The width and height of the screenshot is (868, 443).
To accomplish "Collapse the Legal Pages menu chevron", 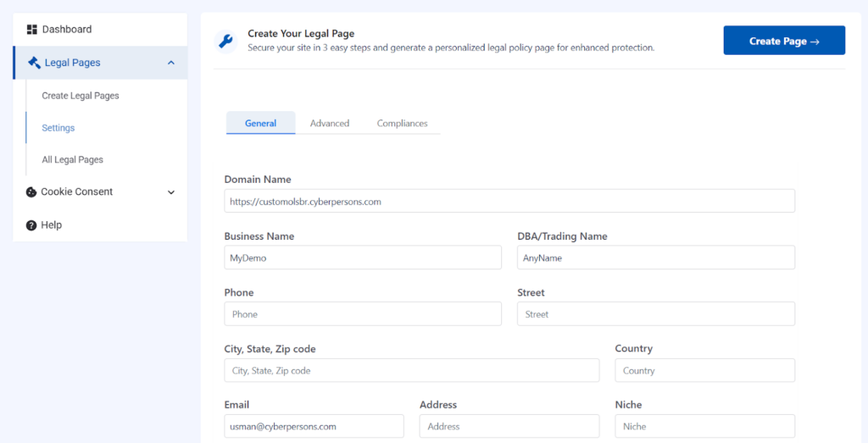I will [x=171, y=63].
